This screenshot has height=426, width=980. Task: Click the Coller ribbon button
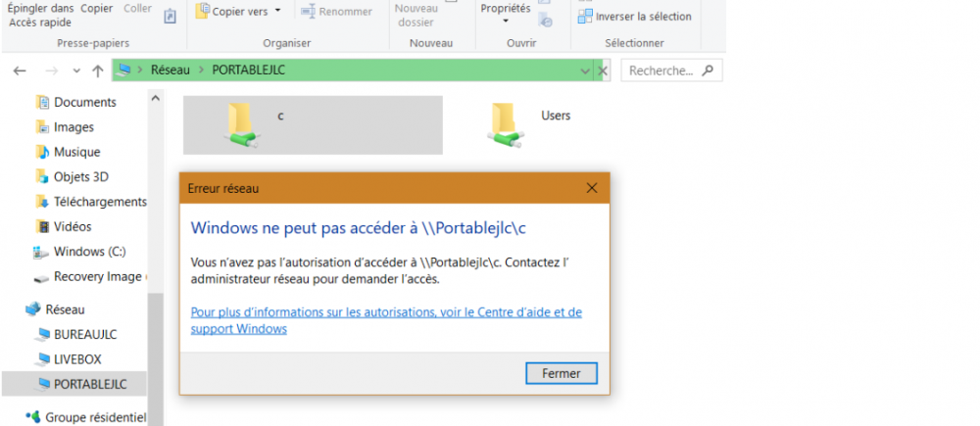[x=137, y=9]
